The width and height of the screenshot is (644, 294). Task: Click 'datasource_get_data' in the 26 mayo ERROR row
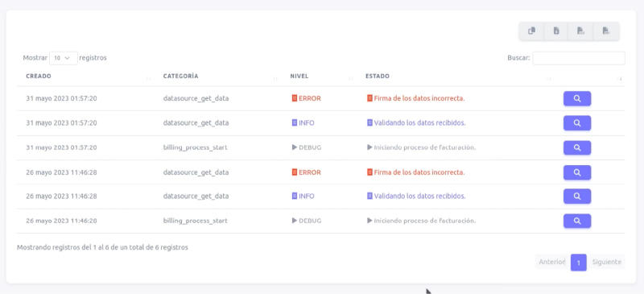(x=196, y=172)
